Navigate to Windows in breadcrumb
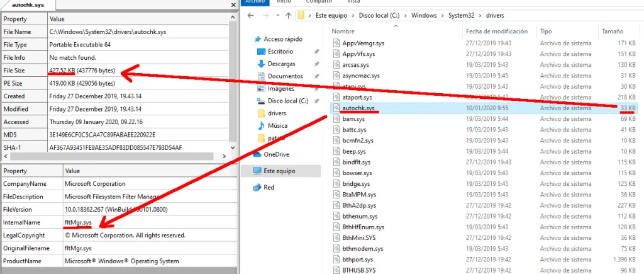This screenshot has width=644, height=274. pyautogui.click(x=424, y=16)
